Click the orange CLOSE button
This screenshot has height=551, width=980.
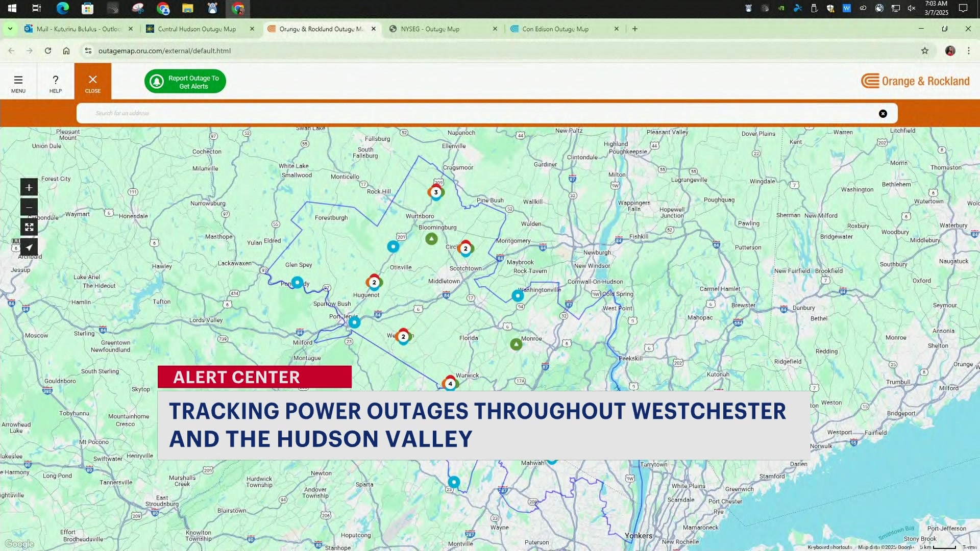(93, 81)
